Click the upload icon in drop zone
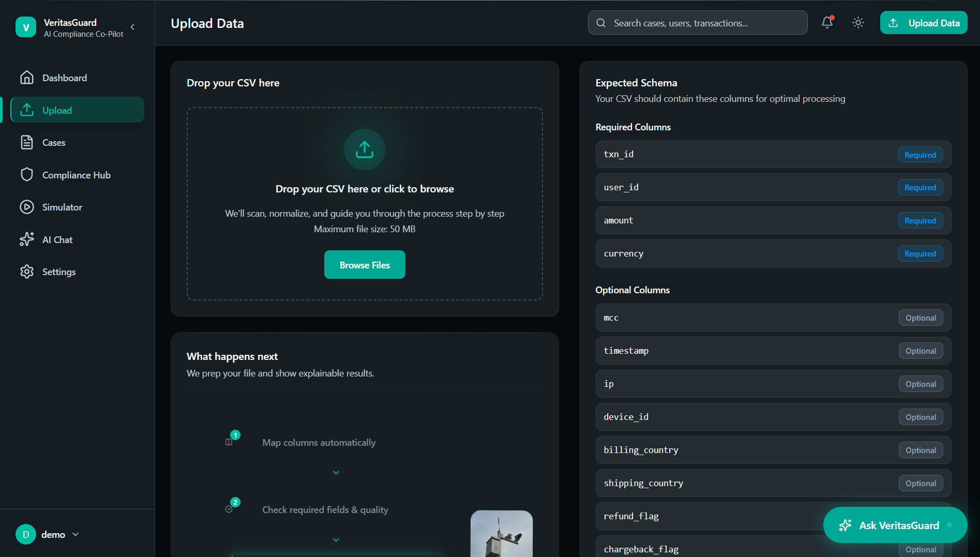Screen dimensions: 980x557 (365, 149)
